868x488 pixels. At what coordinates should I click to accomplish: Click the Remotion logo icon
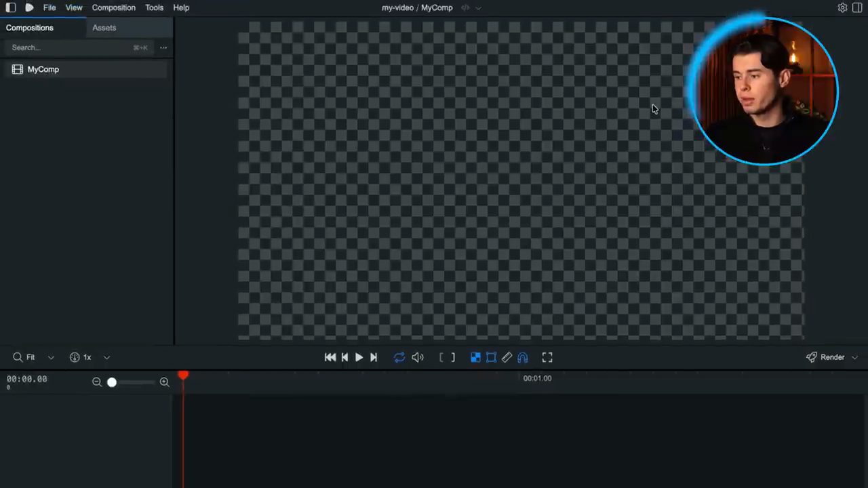click(x=29, y=7)
